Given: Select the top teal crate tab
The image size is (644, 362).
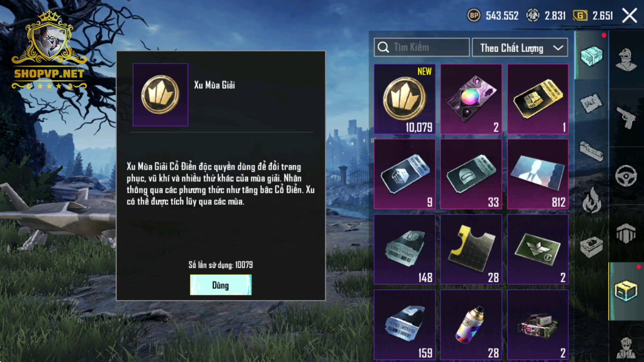Looking at the screenshot, I should (x=592, y=55).
